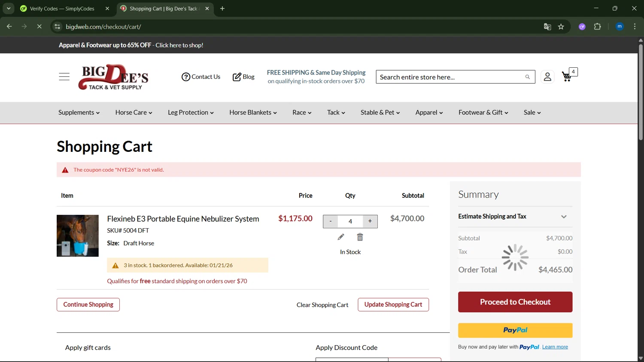644x362 pixels.
Task: Open the Flexineb nebulizer product thumbnail
Action: 78,236
